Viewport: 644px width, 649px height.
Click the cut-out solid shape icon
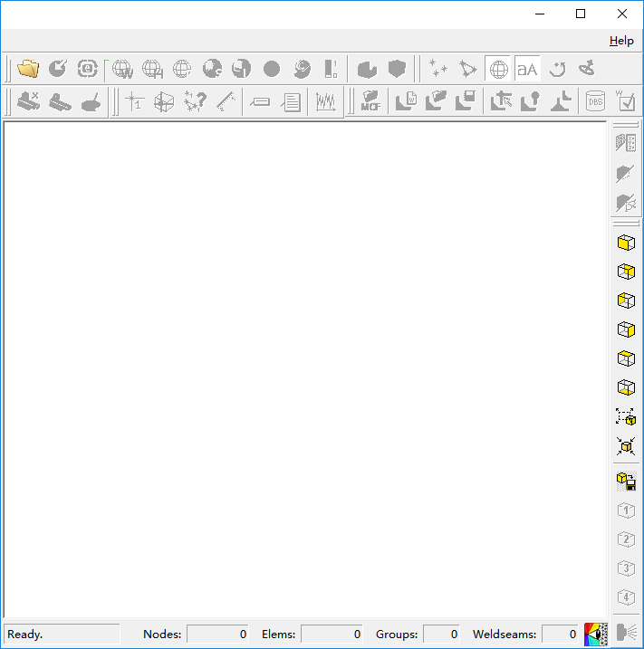point(367,69)
